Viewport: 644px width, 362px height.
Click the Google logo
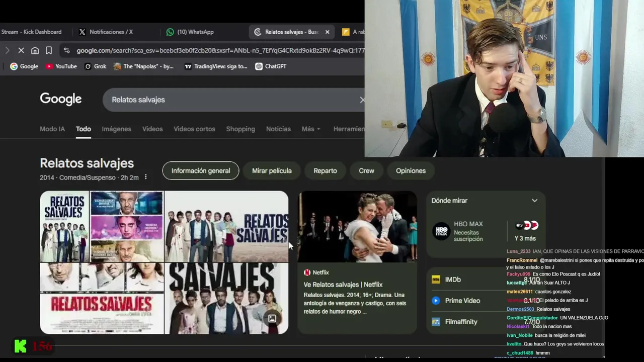60,99
